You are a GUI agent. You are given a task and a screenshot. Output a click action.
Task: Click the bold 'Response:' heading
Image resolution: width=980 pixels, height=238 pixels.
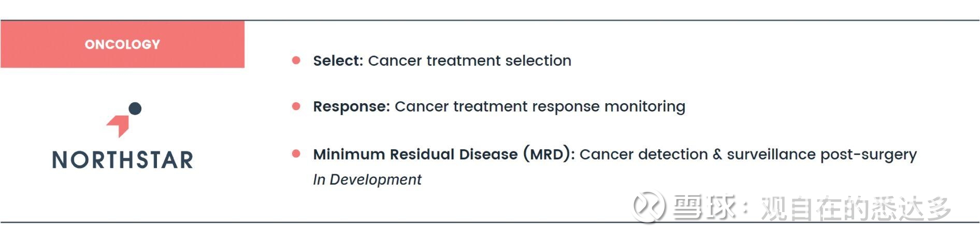tap(351, 106)
